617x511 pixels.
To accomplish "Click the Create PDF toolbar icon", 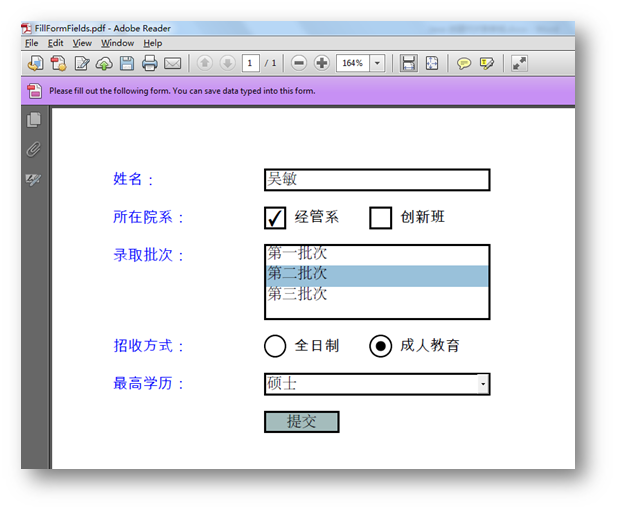I will [x=58, y=63].
